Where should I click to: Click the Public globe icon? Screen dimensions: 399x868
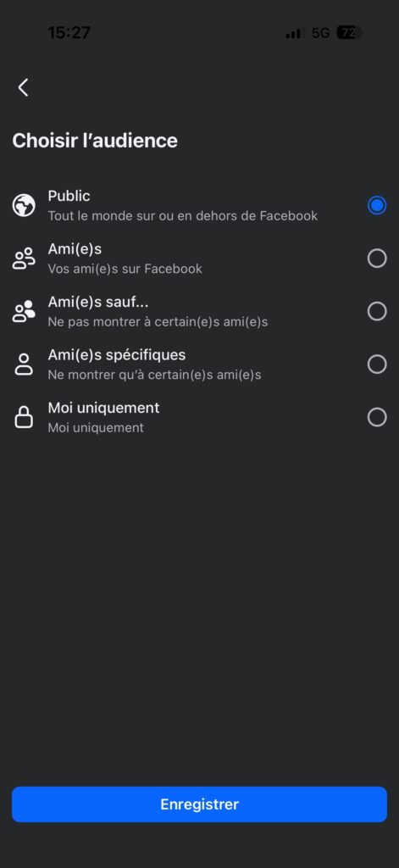tap(24, 205)
